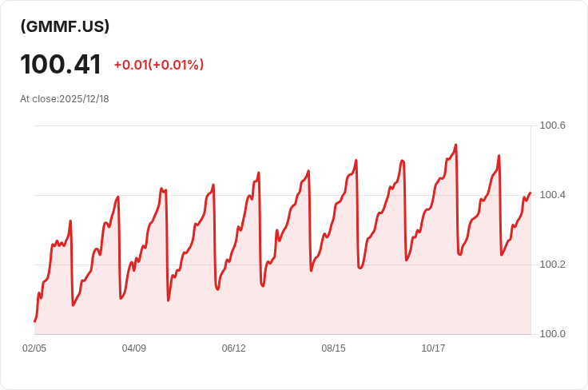Select the 10/17 date on the x-axis
This screenshot has width=588, height=390.
click(433, 348)
